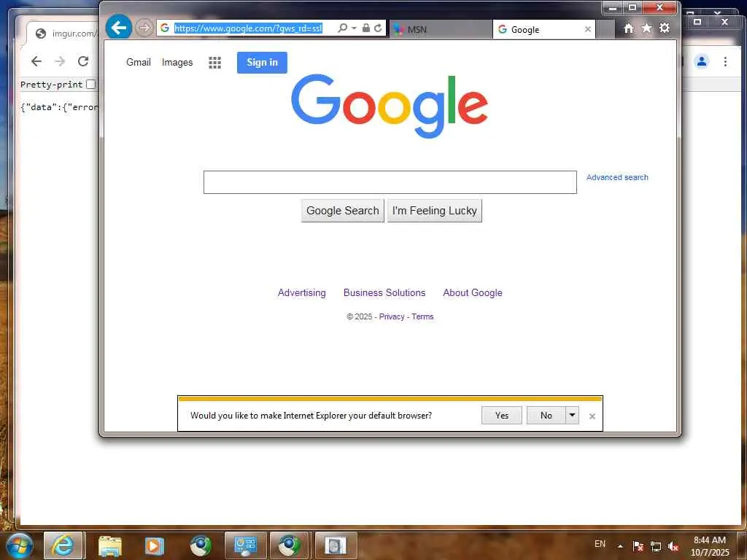Click the muted volume speaker icon

click(673, 547)
